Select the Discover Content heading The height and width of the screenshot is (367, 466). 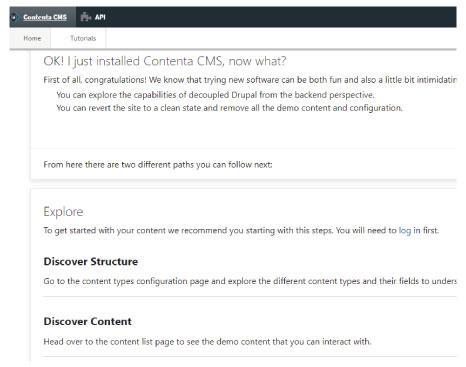click(88, 322)
